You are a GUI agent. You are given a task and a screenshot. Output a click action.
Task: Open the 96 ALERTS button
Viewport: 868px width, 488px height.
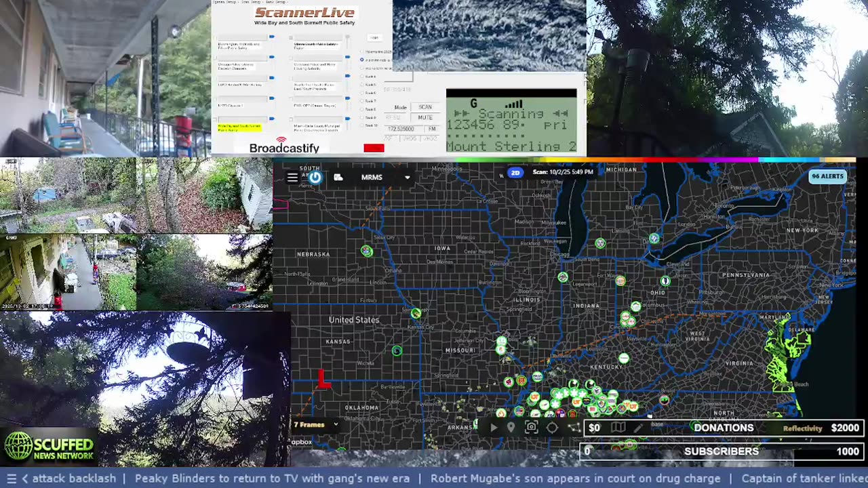pyautogui.click(x=827, y=176)
